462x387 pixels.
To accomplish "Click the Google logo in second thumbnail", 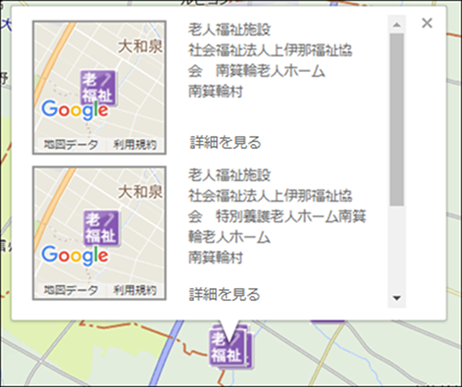I will tap(75, 256).
